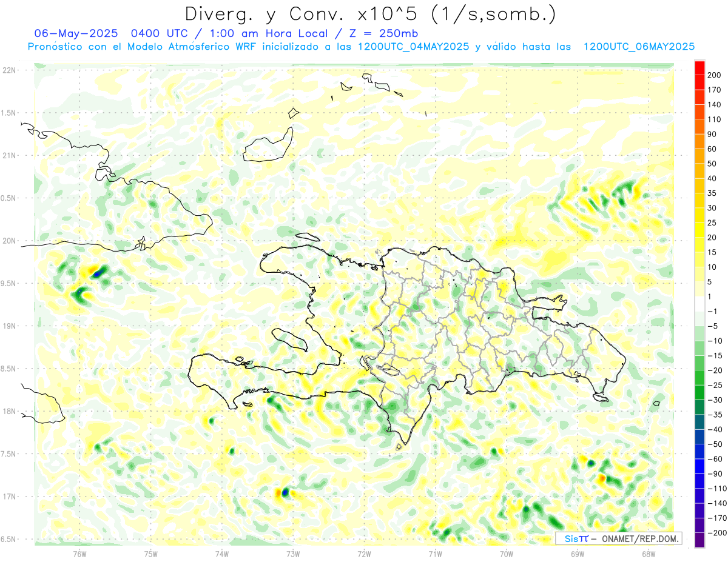Click the '-15' colorbar label
The width and height of the screenshot is (728, 562).
[714, 355]
